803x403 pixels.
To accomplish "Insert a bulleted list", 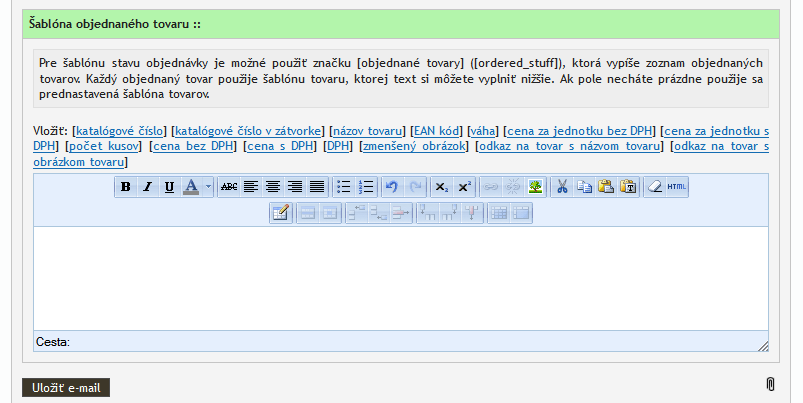I will [344, 186].
